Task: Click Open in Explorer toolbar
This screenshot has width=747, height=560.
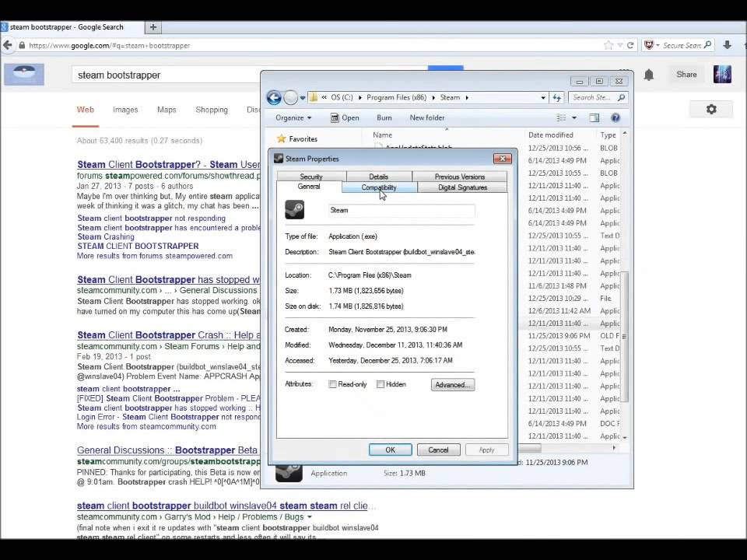Action: [x=345, y=117]
